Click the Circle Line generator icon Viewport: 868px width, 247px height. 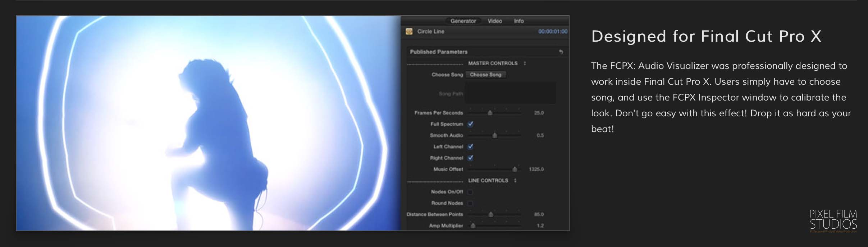(409, 32)
